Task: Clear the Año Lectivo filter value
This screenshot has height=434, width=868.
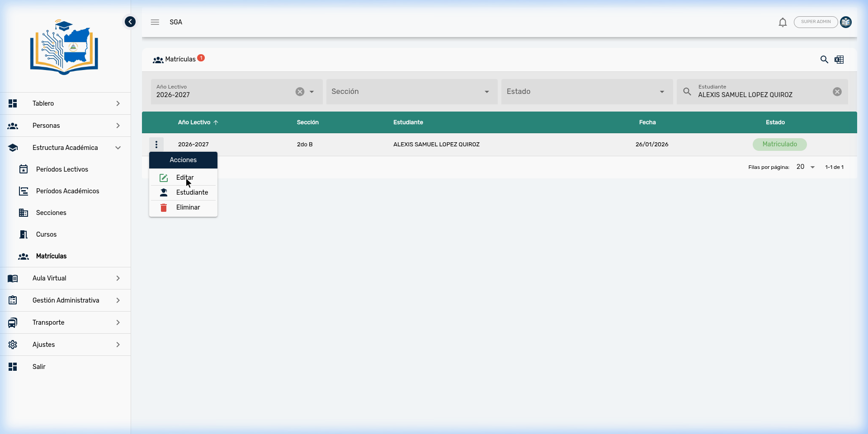Action: pyautogui.click(x=300, y=92)
